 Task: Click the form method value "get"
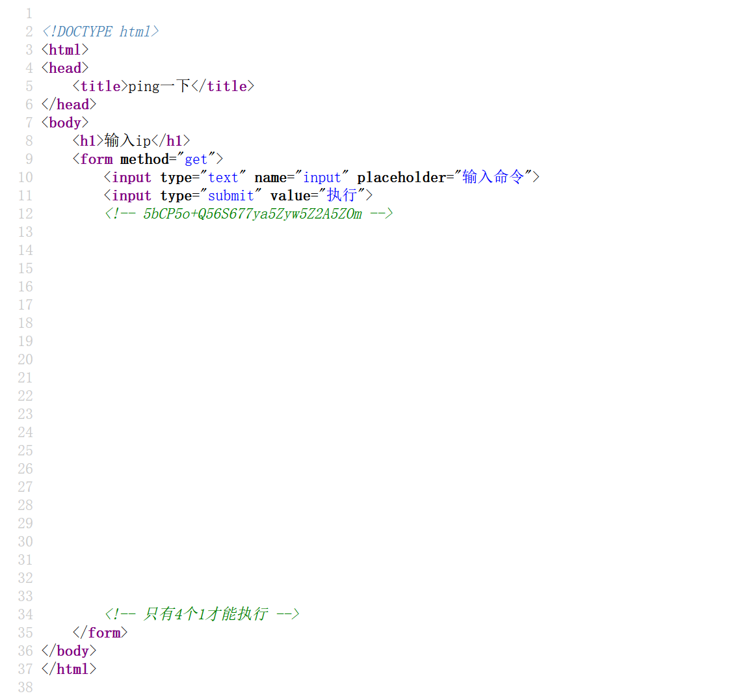[x=196, y=159]
